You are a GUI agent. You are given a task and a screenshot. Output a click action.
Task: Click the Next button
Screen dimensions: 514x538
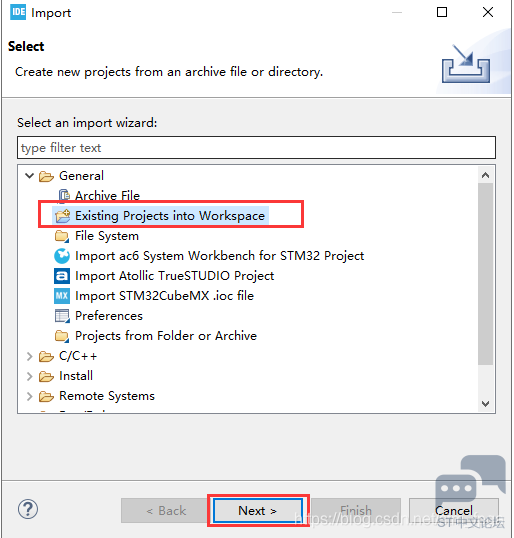coord(258,511)
